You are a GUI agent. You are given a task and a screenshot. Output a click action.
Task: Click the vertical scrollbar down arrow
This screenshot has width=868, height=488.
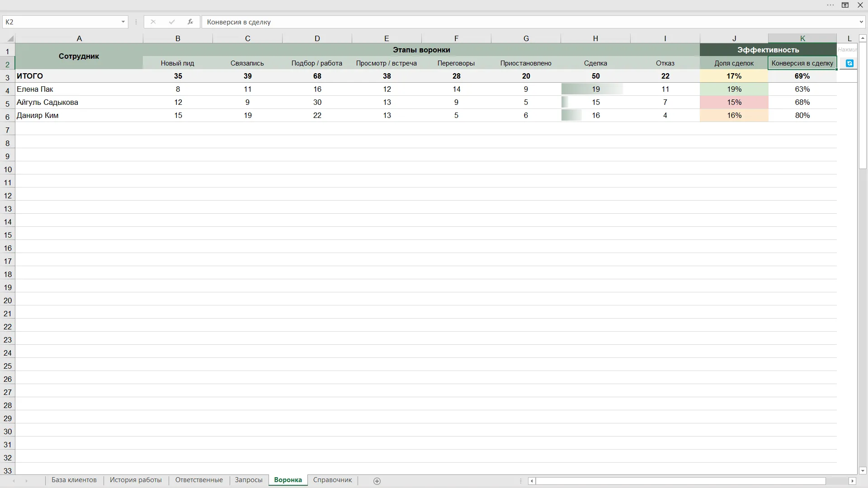[862, 470]
